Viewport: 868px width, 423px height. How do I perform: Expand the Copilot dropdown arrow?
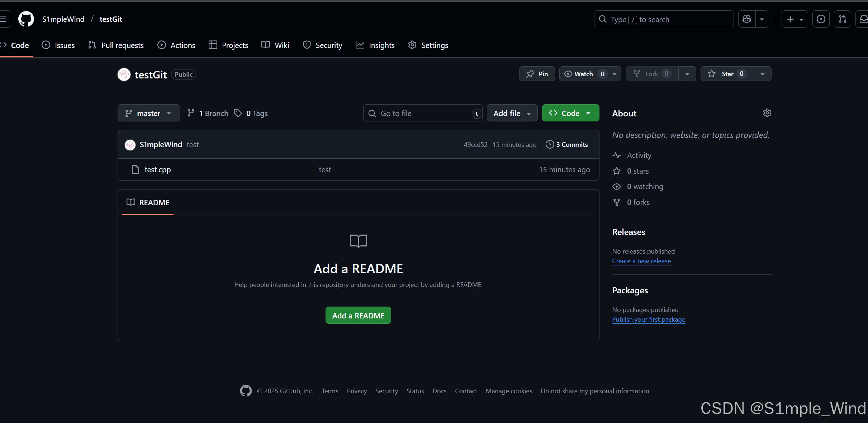click(x=762, y=19)
